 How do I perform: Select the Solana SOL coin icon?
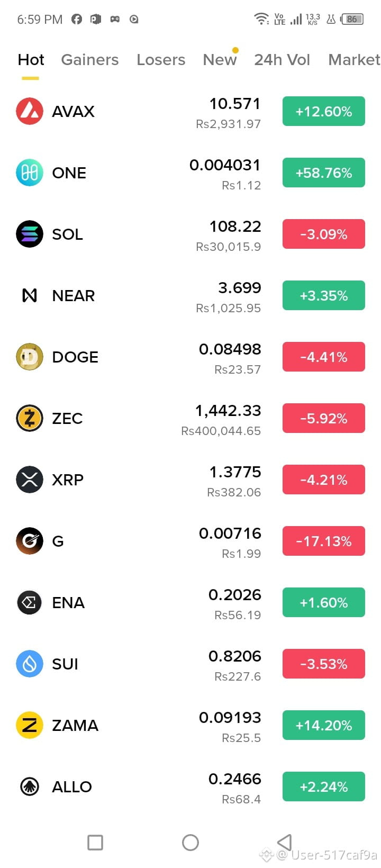(x=30, y=234)
